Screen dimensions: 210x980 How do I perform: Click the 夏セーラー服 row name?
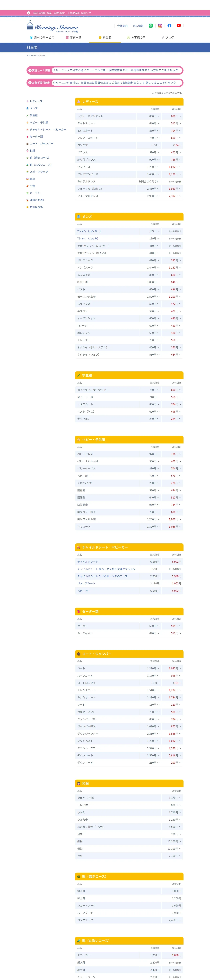(85, 397)
